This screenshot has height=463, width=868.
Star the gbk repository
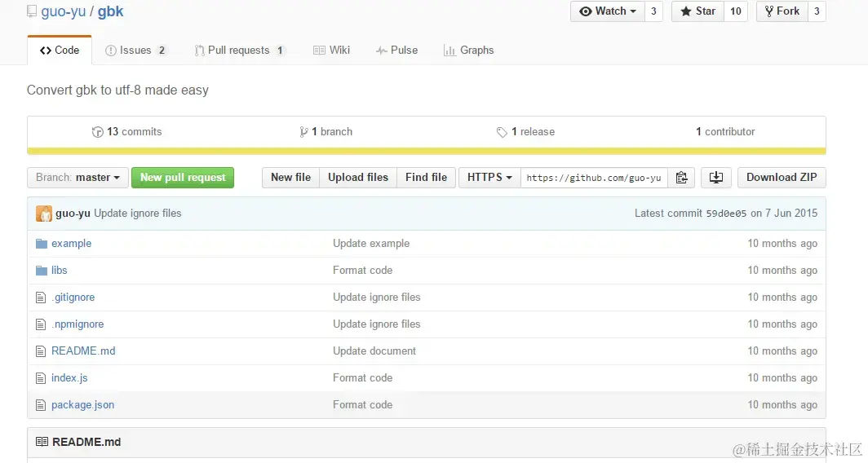pyautogui.click(x=698, y=11)
